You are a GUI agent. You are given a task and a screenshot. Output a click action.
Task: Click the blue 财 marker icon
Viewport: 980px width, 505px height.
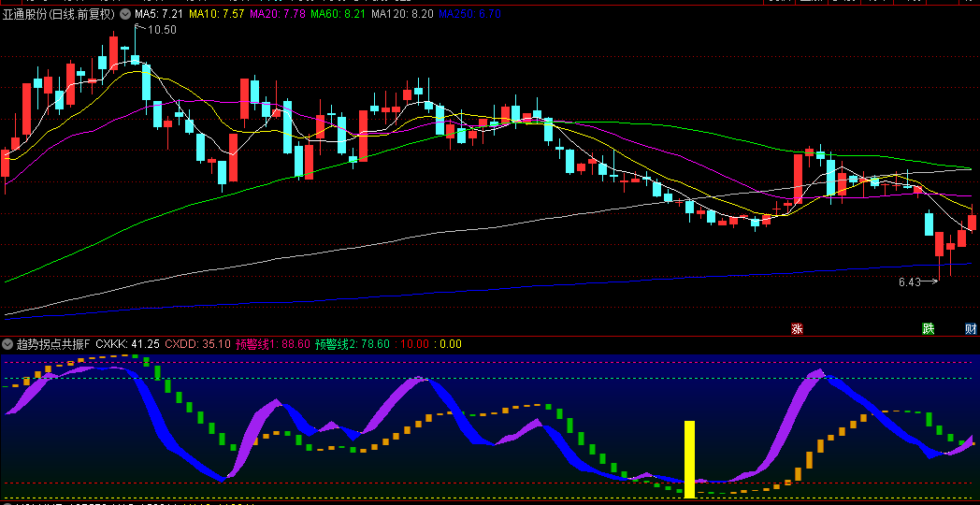click(x=971, y=329)
